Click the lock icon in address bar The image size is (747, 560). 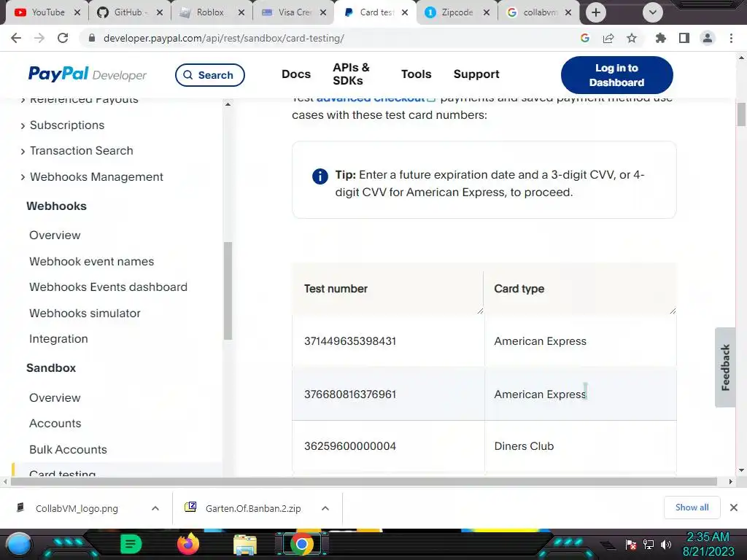coord(92,38)
